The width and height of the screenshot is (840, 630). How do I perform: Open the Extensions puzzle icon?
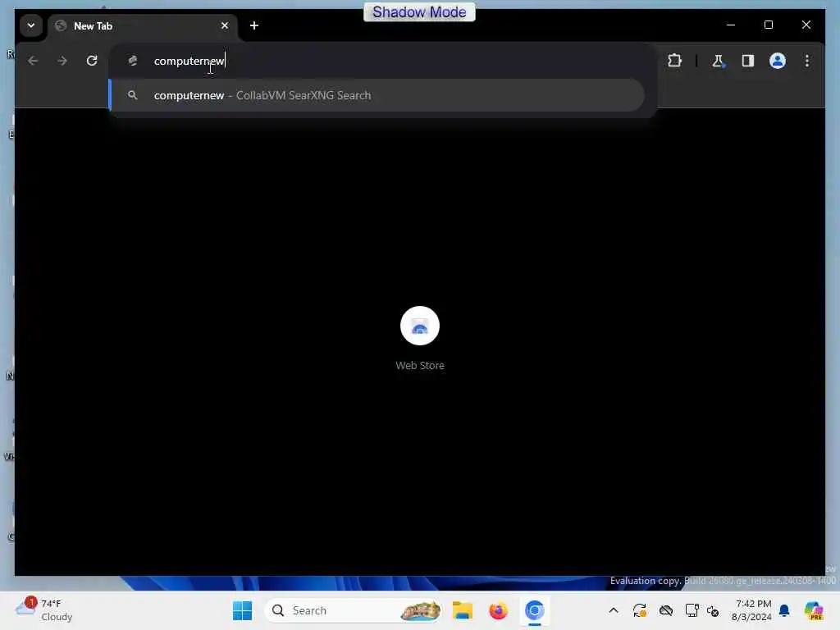click(x=674, y=61)
